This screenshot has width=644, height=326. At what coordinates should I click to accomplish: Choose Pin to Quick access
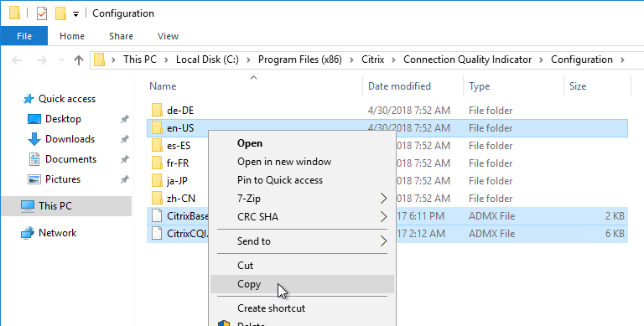(302, 180)
